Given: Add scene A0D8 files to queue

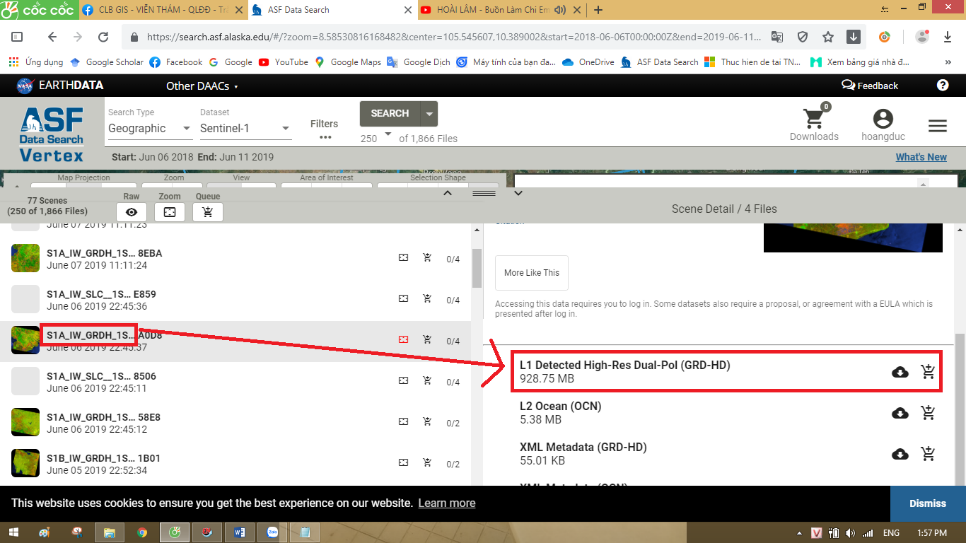Looking at the screenshot, I should [427, 340].
